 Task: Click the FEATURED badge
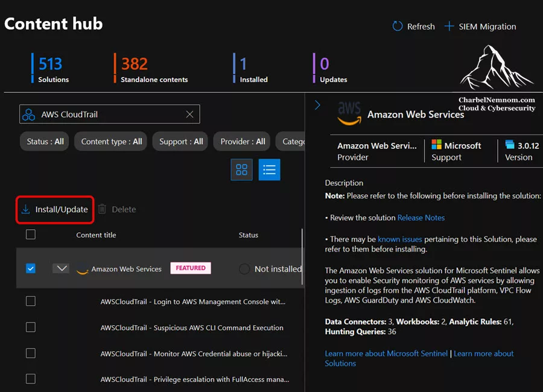point(191,268)
